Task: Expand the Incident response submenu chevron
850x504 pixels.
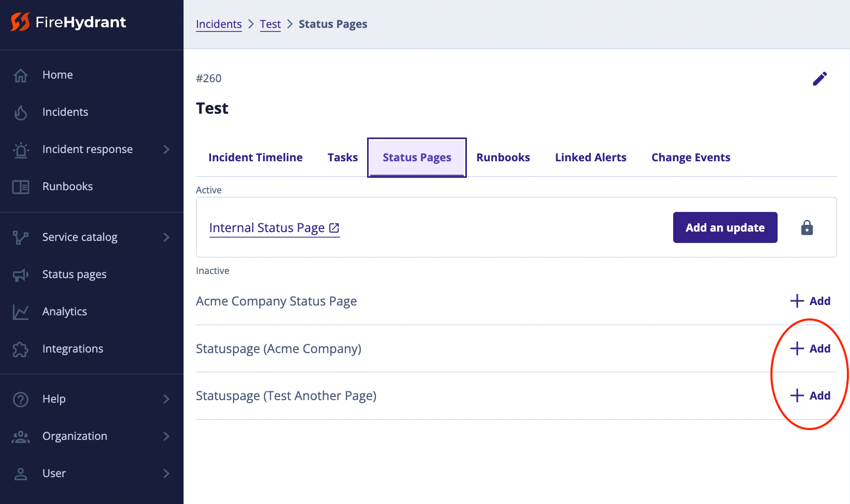Action: (166, 149)
